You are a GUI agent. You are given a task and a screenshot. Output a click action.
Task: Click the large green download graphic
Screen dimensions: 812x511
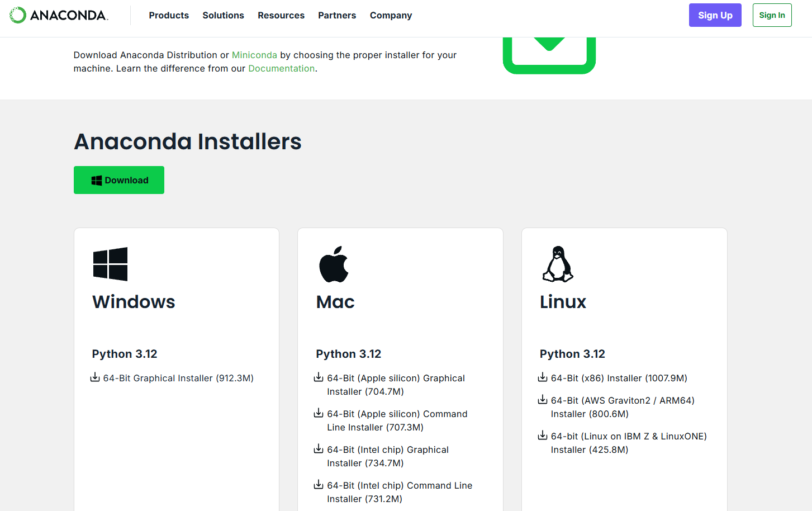pos(549,55)
